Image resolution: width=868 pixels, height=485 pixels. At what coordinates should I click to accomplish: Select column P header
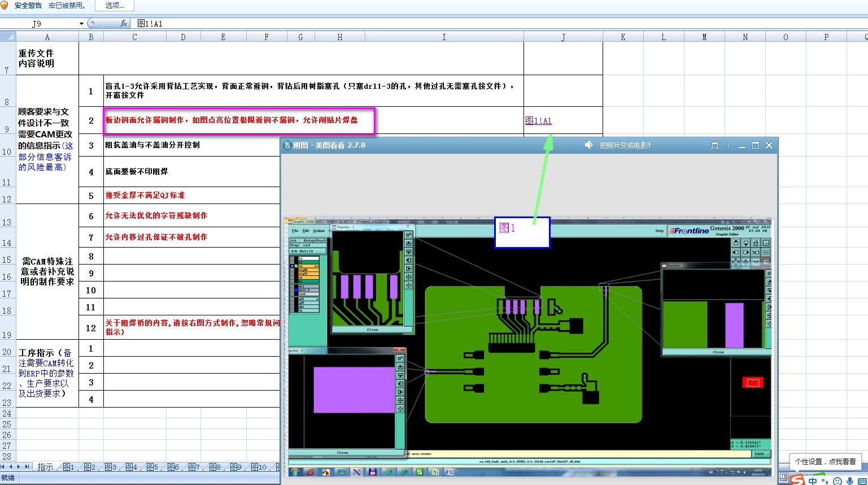coord(826,37)
